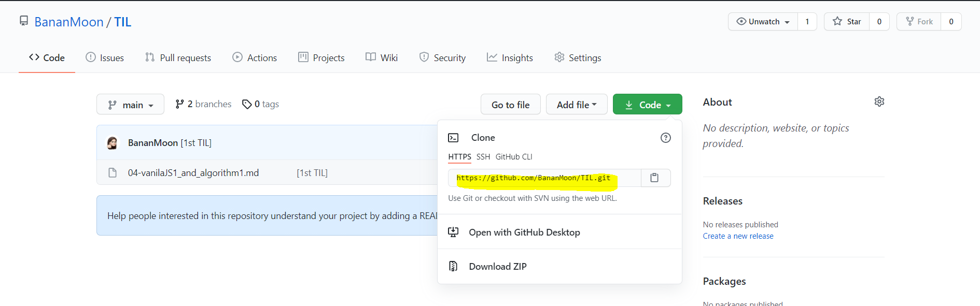Click the Releases heading link
This screenshot has height=306, width=980.
pyautogui.click(x=723, y=201)
